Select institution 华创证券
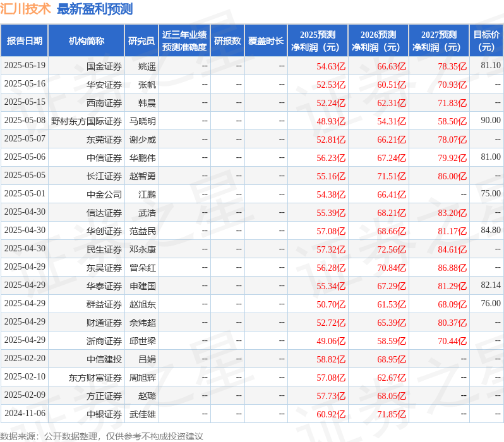Screen dimensions: 504x442 click(x=104, y=232)
